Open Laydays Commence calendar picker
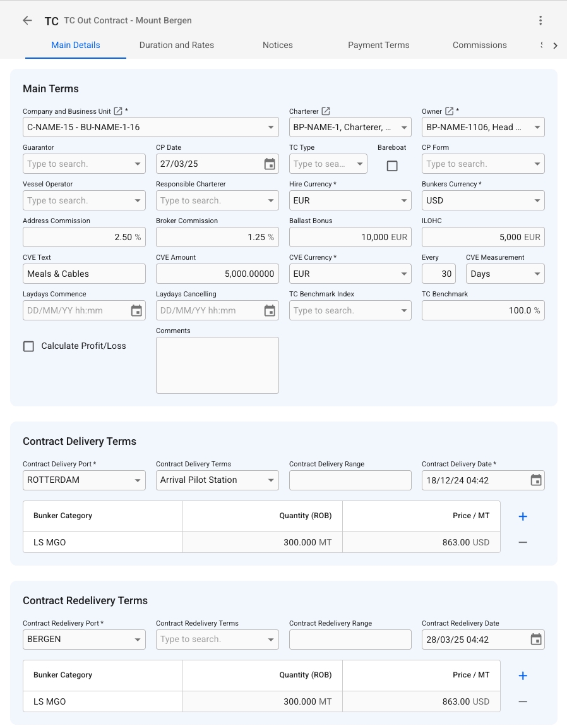The image size is (567, 728). pyautogui.click(x=136, y=311)
